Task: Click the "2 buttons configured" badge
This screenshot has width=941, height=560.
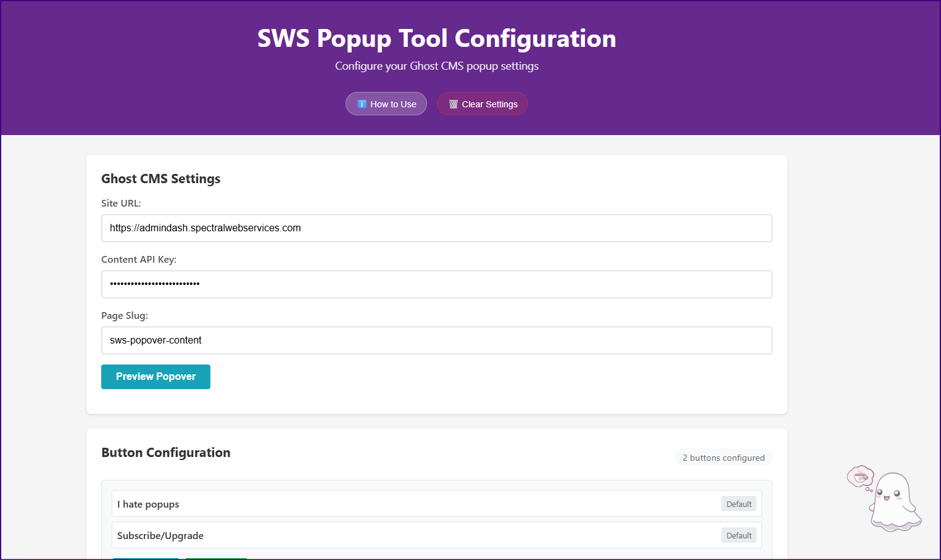Action: click(x=723, y=458)
